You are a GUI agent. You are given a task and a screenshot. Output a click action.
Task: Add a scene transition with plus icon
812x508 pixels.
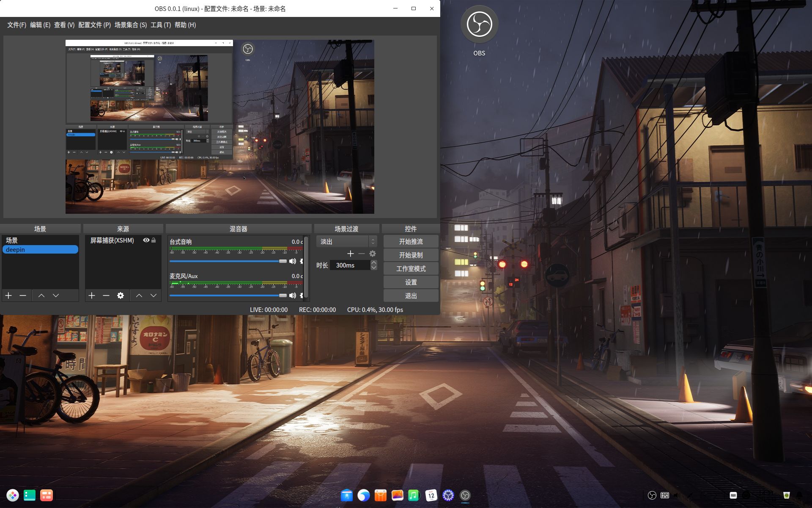[351, 254]
